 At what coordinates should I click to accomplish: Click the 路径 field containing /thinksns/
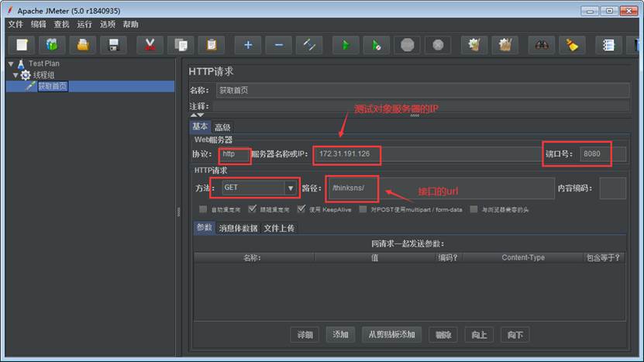pyautogui.click(x=442, y=188)
